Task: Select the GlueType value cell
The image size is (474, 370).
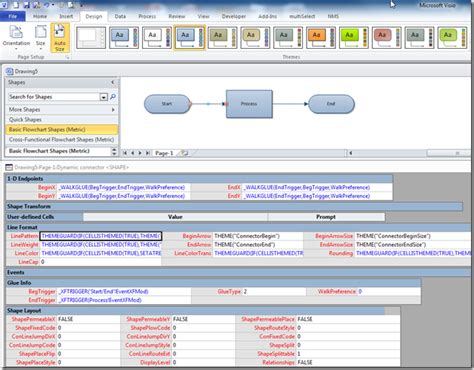Action: [274, 291]
